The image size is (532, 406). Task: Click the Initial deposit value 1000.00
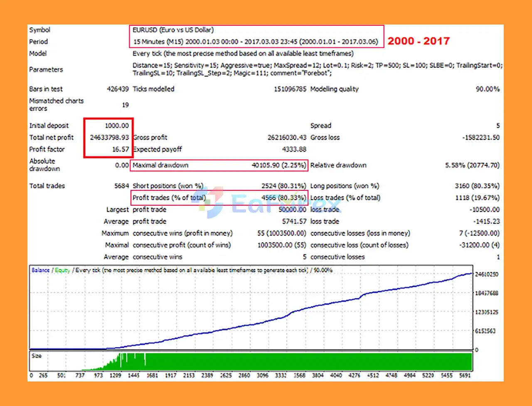(x=117, y=125)
